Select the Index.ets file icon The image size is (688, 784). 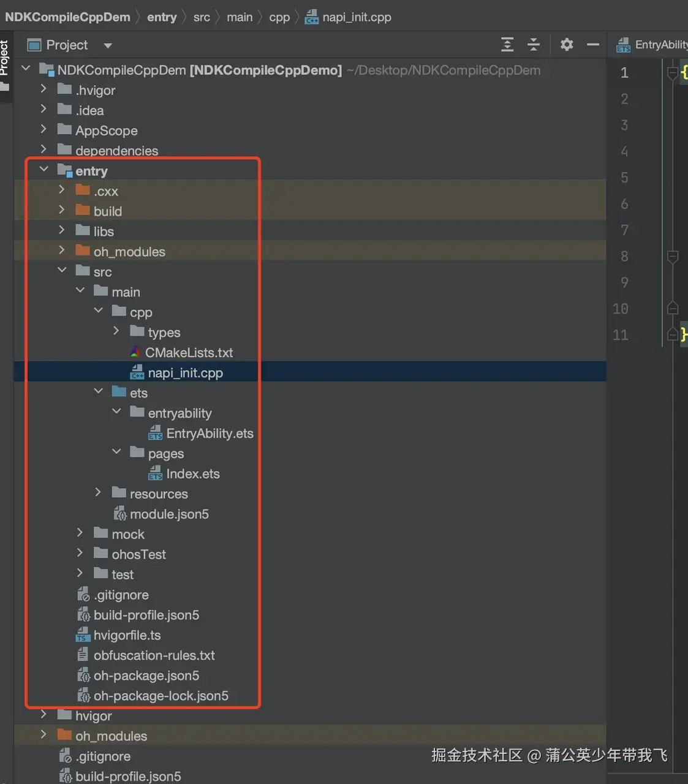pos(156,473)
